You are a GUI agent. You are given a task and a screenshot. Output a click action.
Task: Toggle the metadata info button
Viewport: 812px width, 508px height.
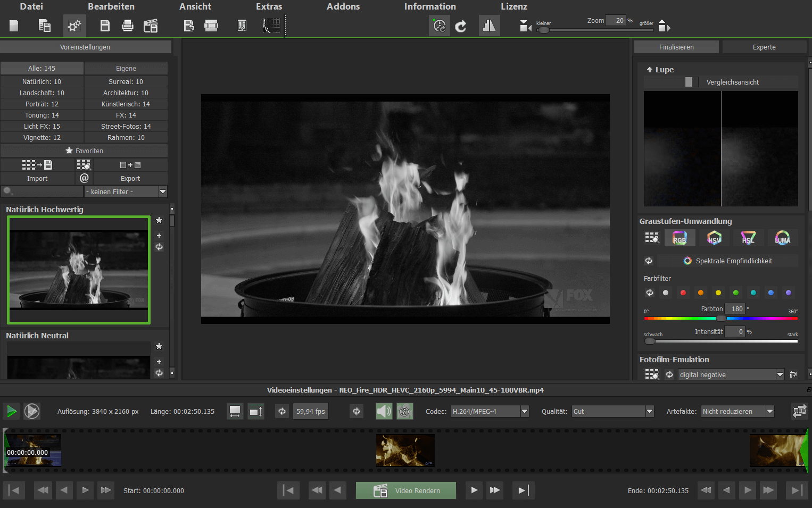[x=405, y=411]
